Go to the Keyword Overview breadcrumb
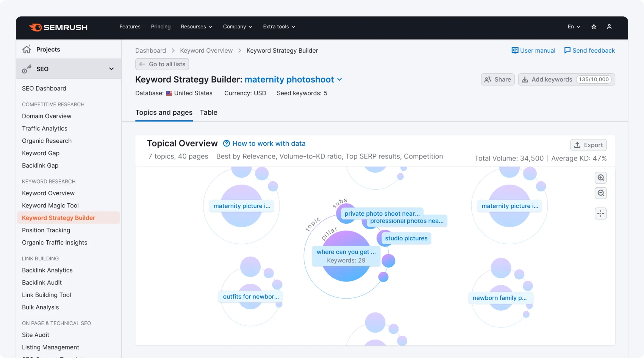The image size is (644, 358). (206, 50)
